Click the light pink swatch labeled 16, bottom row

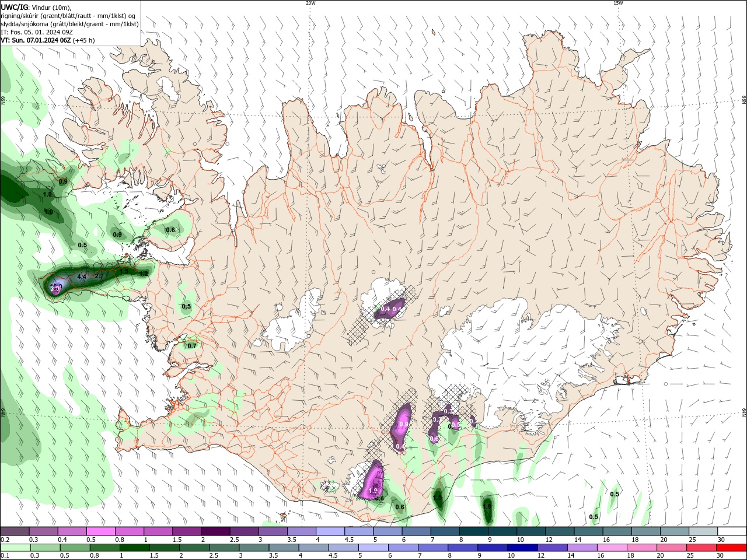(611, 548)
